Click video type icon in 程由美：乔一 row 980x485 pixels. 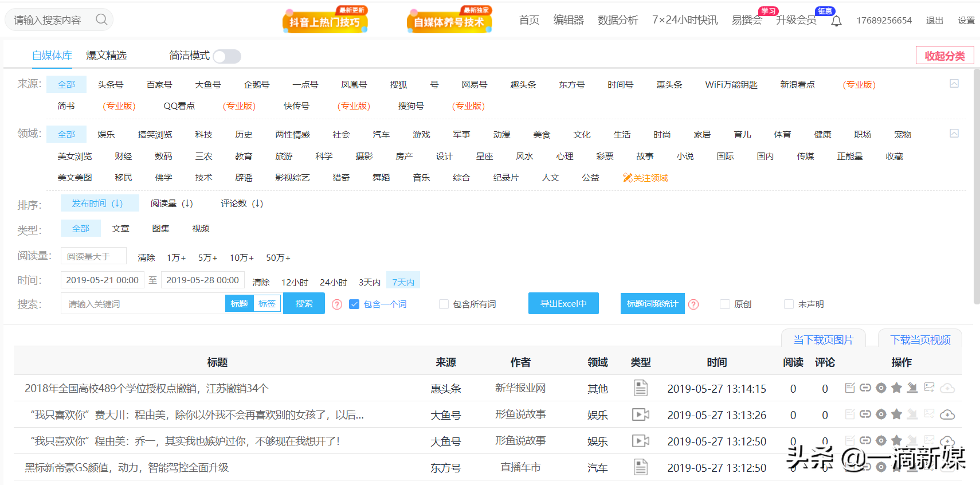click(x=641, y=441)
